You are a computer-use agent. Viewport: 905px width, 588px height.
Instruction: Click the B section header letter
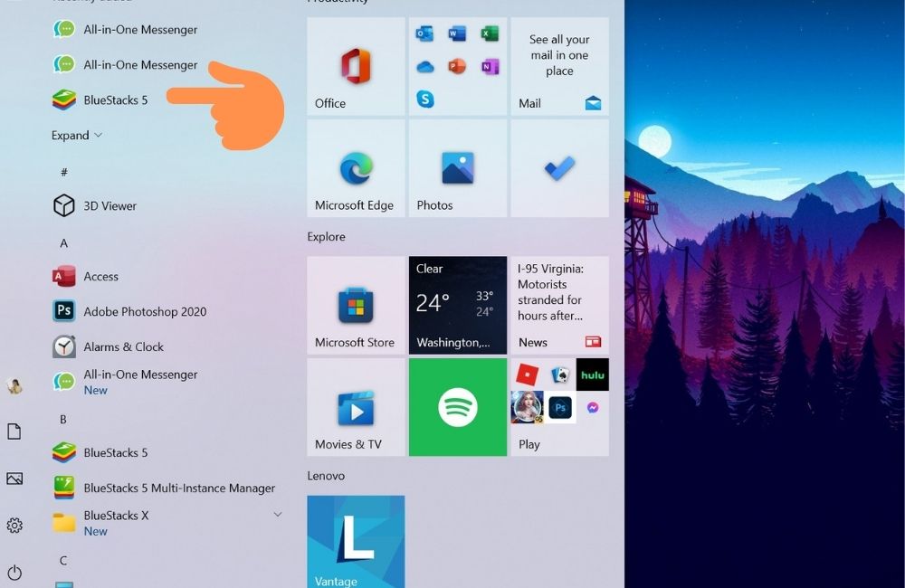pos(63,420)
